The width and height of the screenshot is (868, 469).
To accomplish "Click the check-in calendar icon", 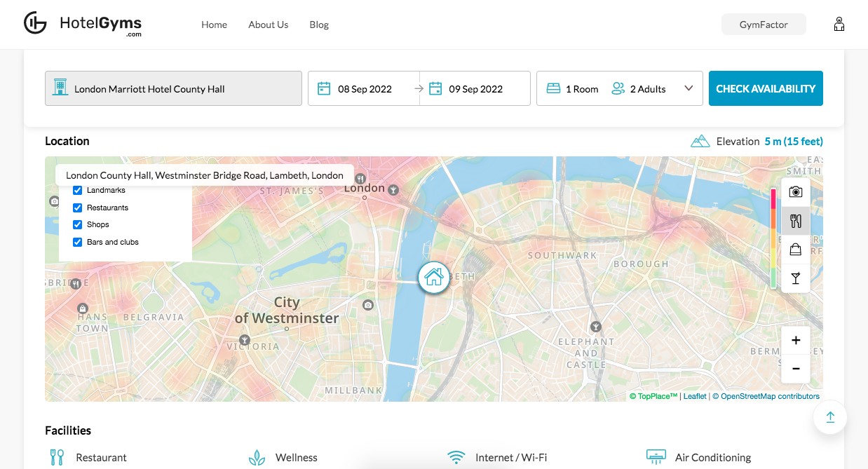I will click(324, 88).
